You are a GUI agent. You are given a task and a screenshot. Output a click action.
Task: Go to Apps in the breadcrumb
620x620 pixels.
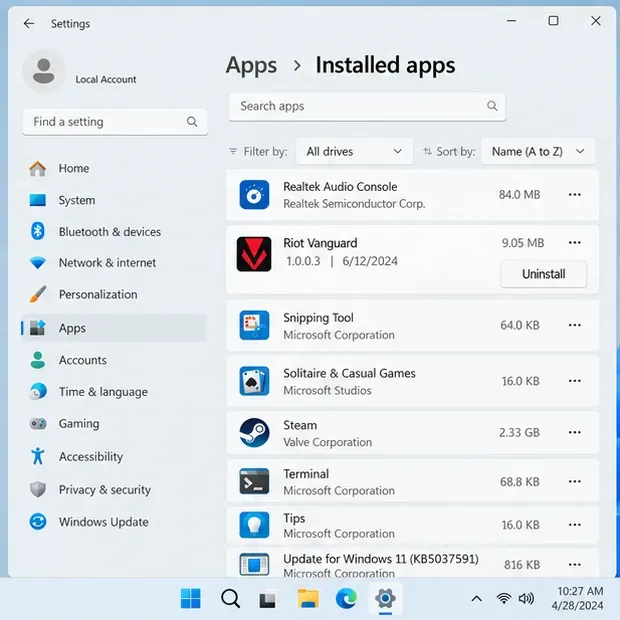tap(251, 65)
